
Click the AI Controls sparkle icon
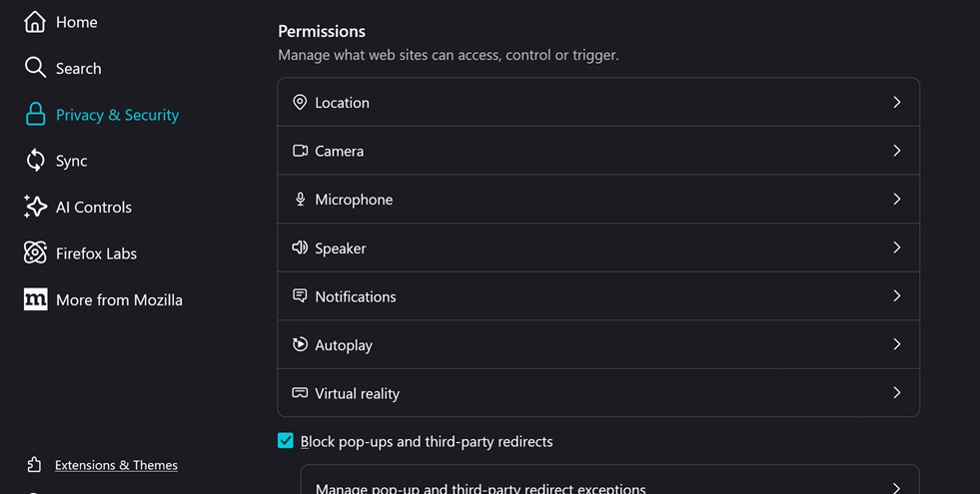(35, 207)
